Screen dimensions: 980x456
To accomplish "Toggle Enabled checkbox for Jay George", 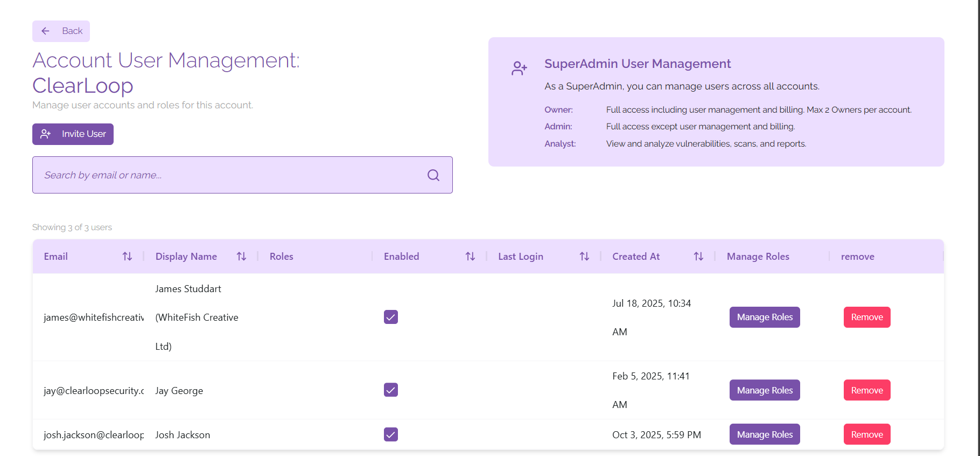I will [391, 390].
